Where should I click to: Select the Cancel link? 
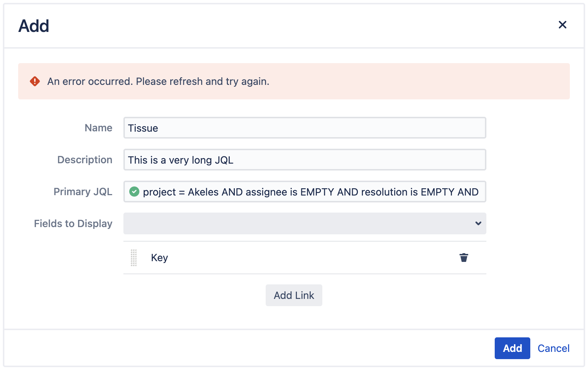click(553, 348)
